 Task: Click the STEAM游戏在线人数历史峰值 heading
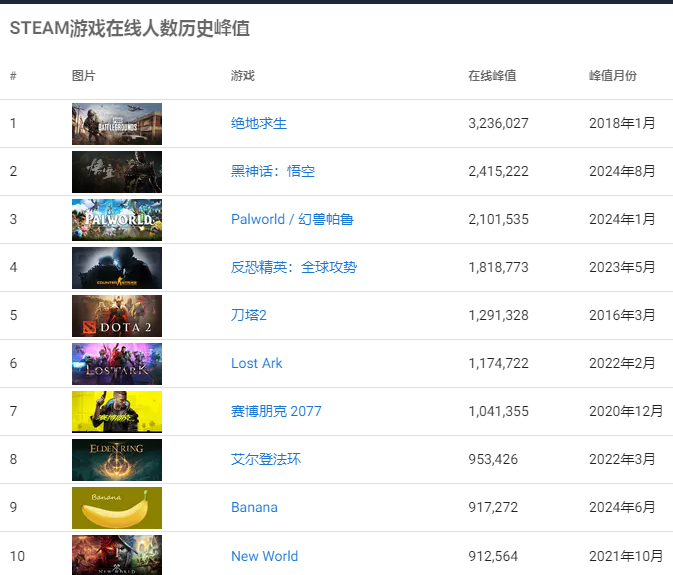click(130, 29)
